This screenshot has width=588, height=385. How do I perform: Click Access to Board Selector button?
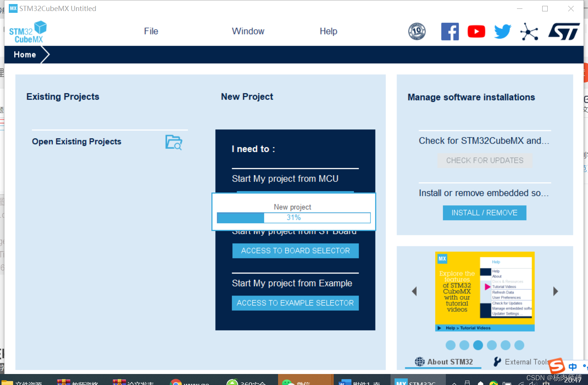(x=295, y=251)
